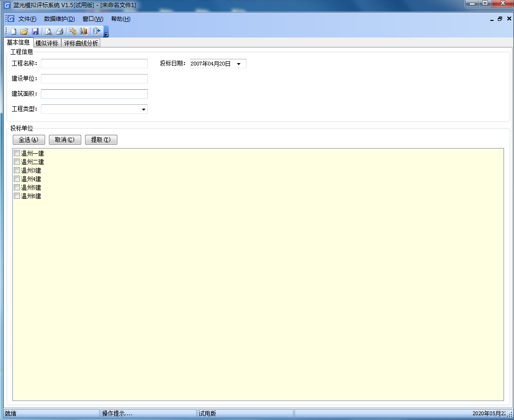Check the 温州5建 checkbox
This screenshot has height=420, width=514.
pyautogui.click(x=17, y=187)
